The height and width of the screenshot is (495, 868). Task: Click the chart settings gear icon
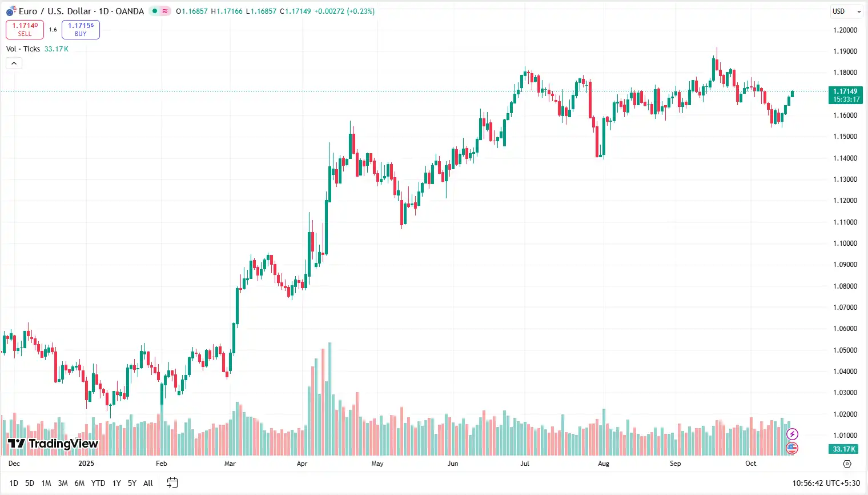847,464
